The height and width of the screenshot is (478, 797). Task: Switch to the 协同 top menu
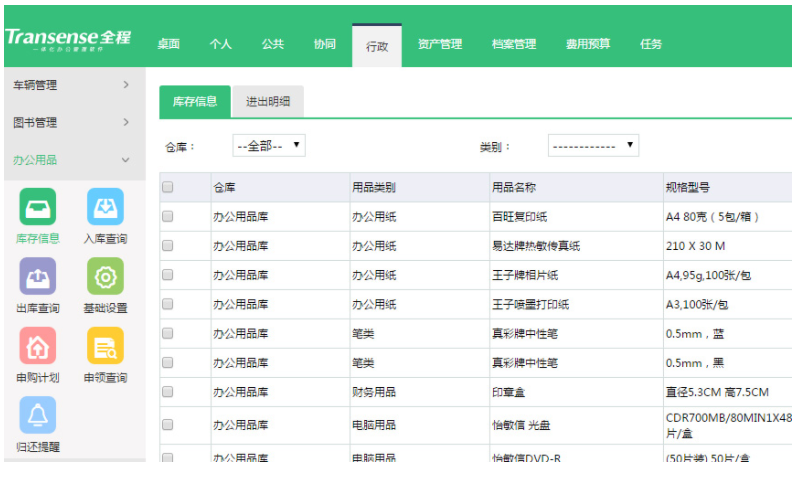click(325, 44)
